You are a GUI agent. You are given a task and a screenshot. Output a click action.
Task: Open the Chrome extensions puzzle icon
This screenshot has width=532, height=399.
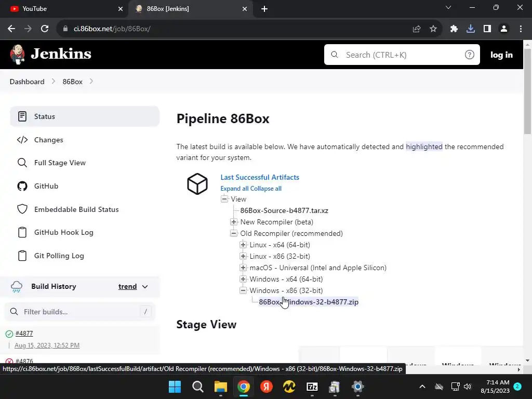coord(454,29)
